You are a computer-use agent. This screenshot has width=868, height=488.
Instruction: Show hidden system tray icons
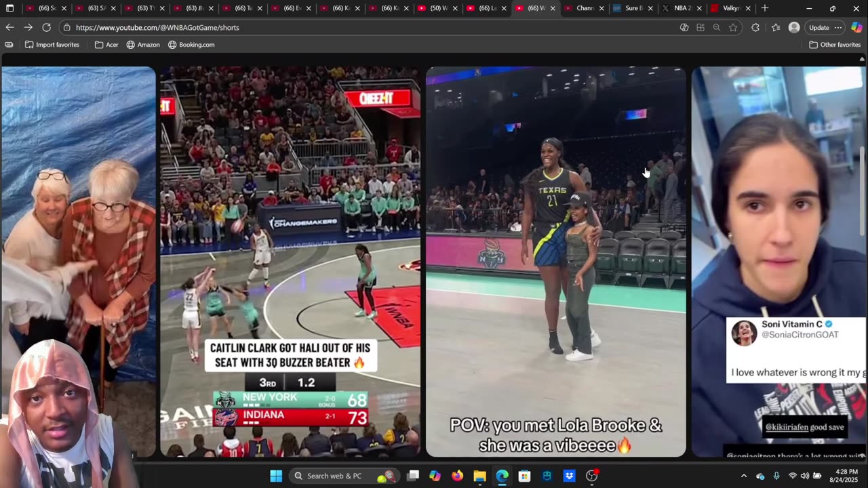click(x=744, y=476)
